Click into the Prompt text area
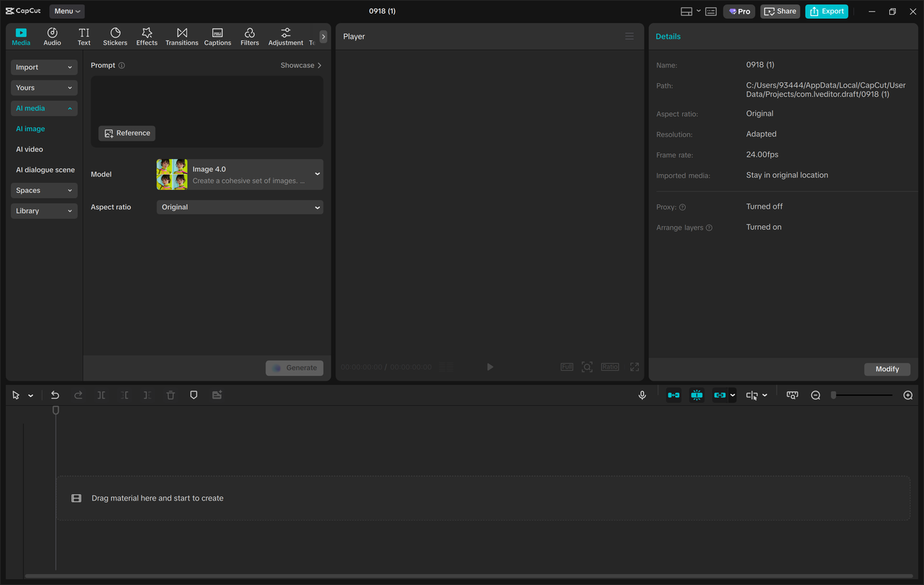The image size is (924, 585). (x=206, y=100)
